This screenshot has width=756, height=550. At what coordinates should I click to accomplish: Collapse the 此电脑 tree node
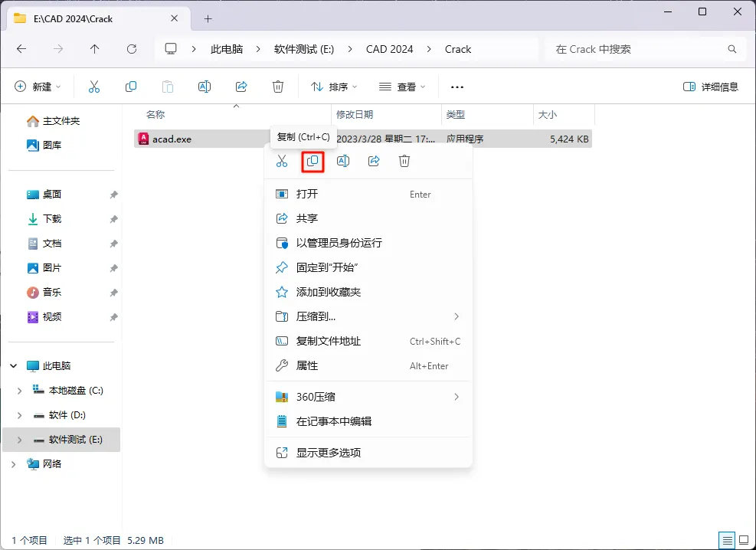pyautogui.click(x=14, y=366)
